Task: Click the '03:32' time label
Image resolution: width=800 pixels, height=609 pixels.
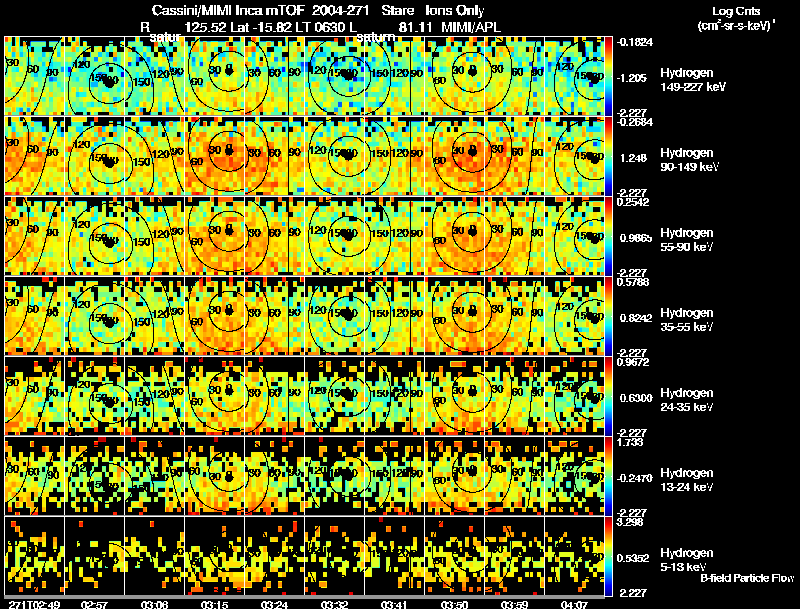Action: [334, 604]
